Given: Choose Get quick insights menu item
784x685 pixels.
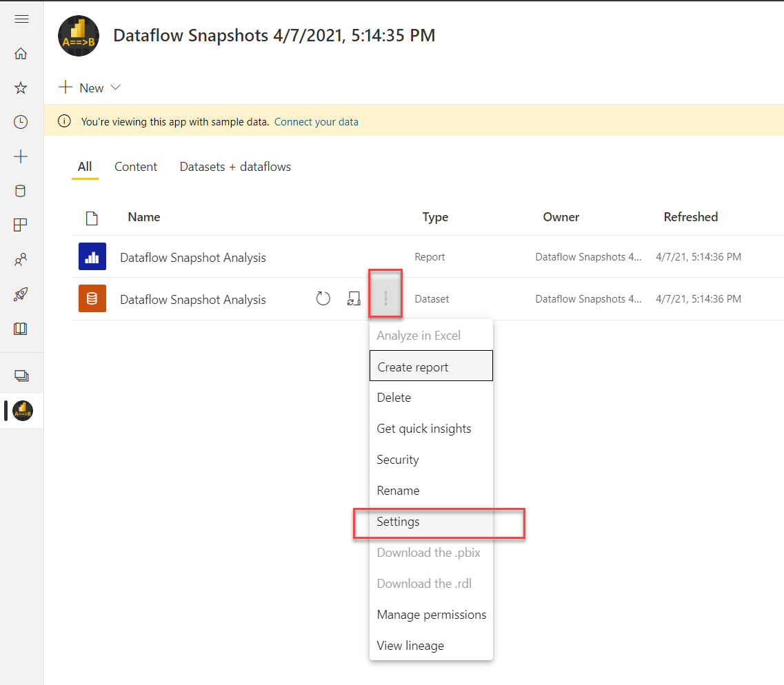Looking at the screenshot, I should click(x=431, y=429).
